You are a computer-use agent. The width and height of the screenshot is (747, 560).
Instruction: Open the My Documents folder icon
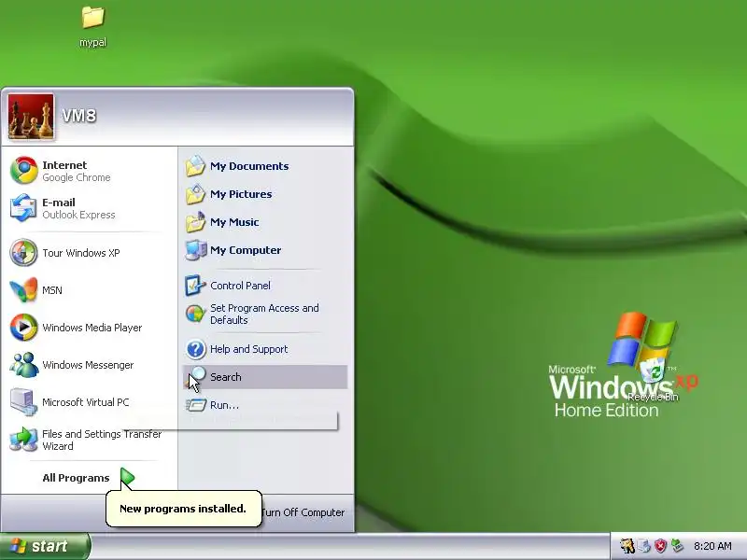(195, 166)
